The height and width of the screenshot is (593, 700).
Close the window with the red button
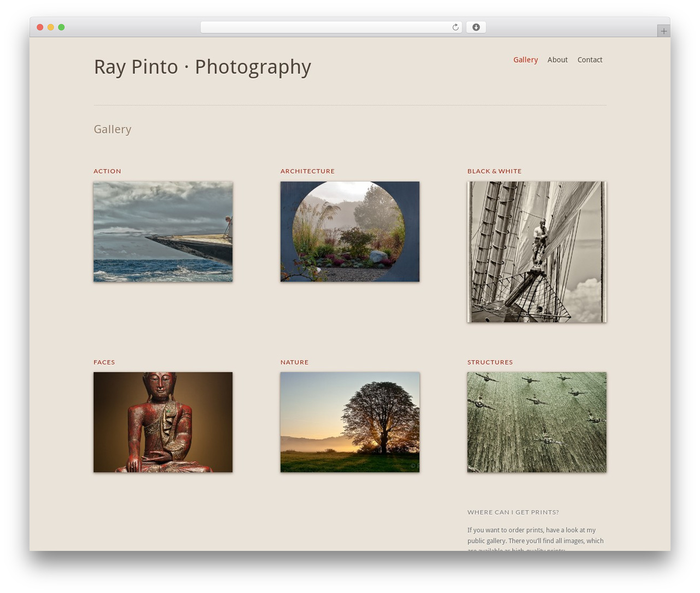pos(40,27)
